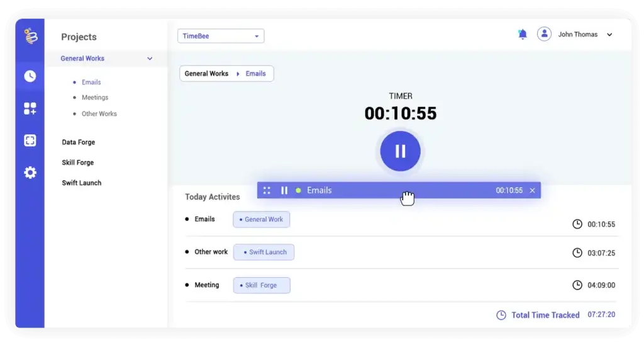
Task: Click the 04:09:00 time value
Action: [601, 285]
